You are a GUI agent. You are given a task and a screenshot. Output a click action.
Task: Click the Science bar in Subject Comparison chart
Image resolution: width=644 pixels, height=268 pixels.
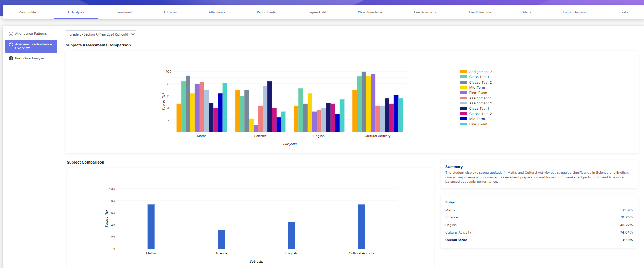tap(221, 240)
